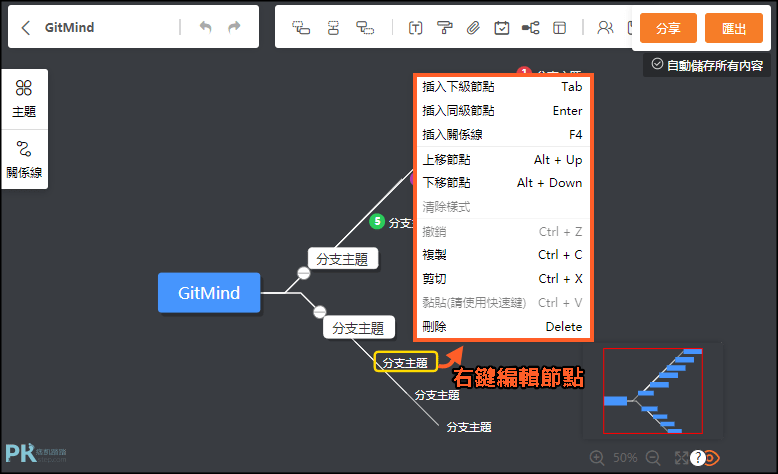Screen dimensions: 778x474
Task: Select the 分支主題 node below highlighted one
Action: tap(437, 395)
